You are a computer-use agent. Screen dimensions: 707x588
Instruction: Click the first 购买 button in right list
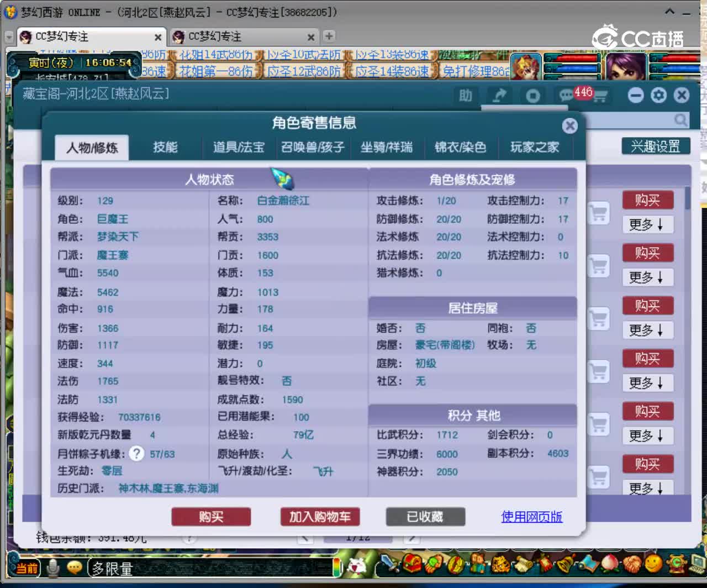click(x=647, y=200)
